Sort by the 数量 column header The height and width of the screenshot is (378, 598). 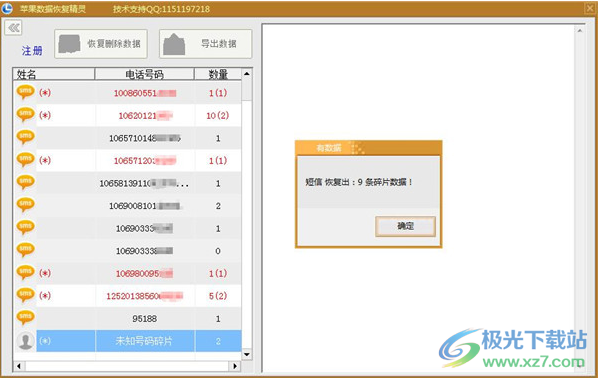218,74
